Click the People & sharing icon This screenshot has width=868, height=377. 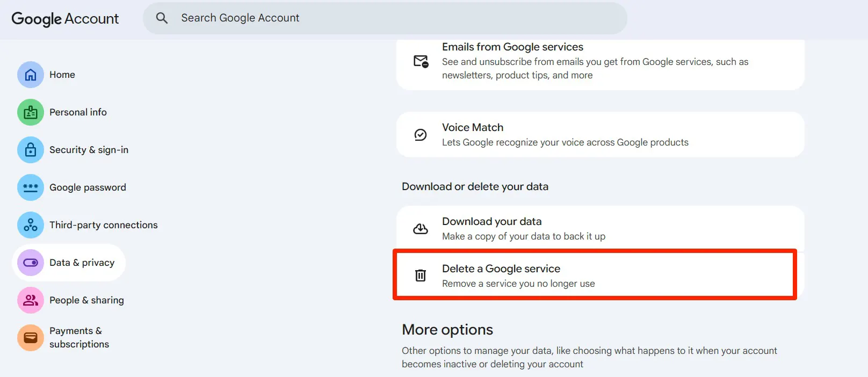pos(31,300)
